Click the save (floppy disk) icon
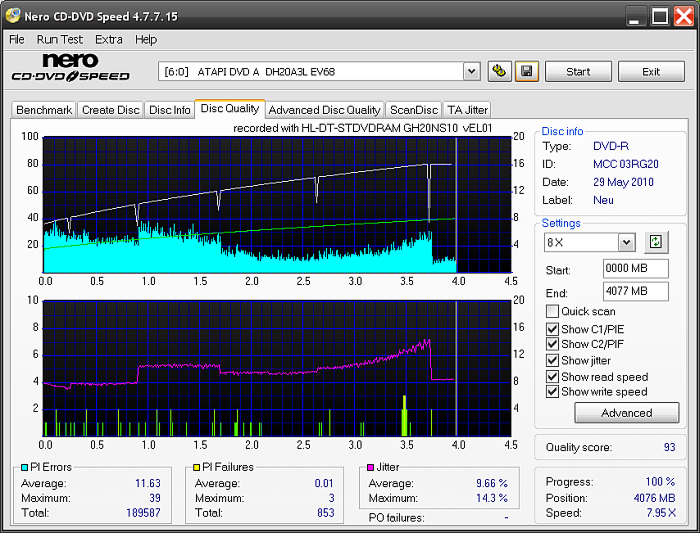The image size is (700, 533). coord(527,71)
